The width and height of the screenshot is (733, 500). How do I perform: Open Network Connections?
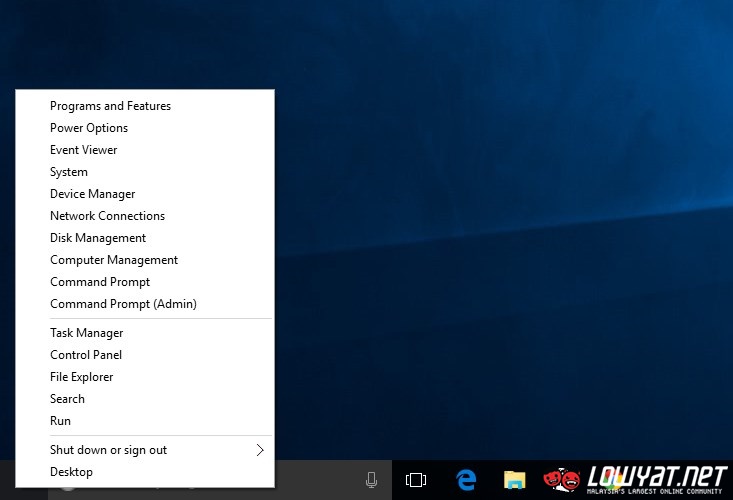[107, 216]
